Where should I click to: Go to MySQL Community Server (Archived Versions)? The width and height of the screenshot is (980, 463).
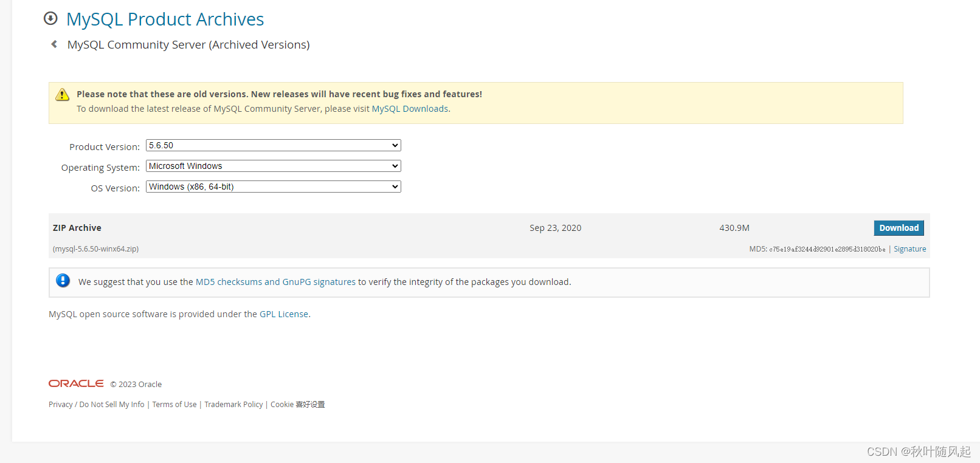tap(188, 44)
